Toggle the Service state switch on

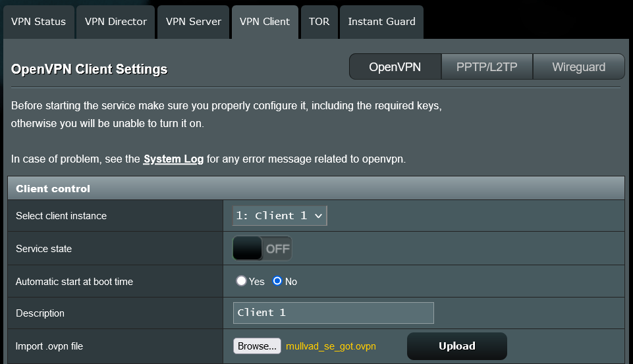[262, 249]
